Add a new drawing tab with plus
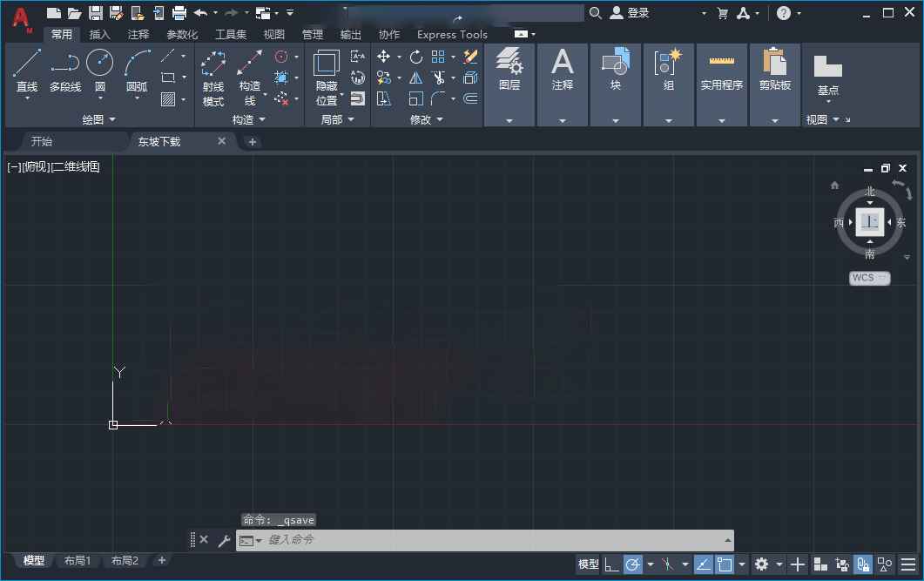Viewport: 924px width, 581px height. click(253, 141)
